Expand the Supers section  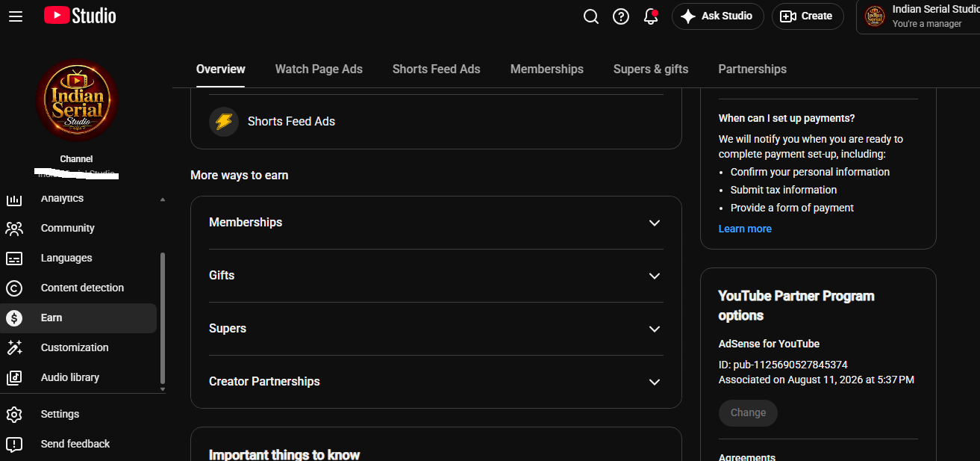coord(436,329)
